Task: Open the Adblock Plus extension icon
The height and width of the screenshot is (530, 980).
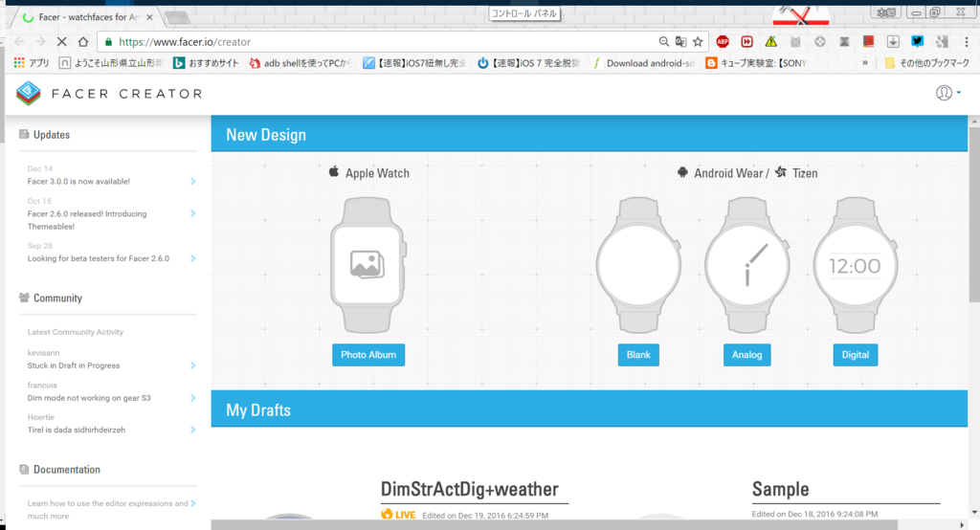Action: point(723,42)
